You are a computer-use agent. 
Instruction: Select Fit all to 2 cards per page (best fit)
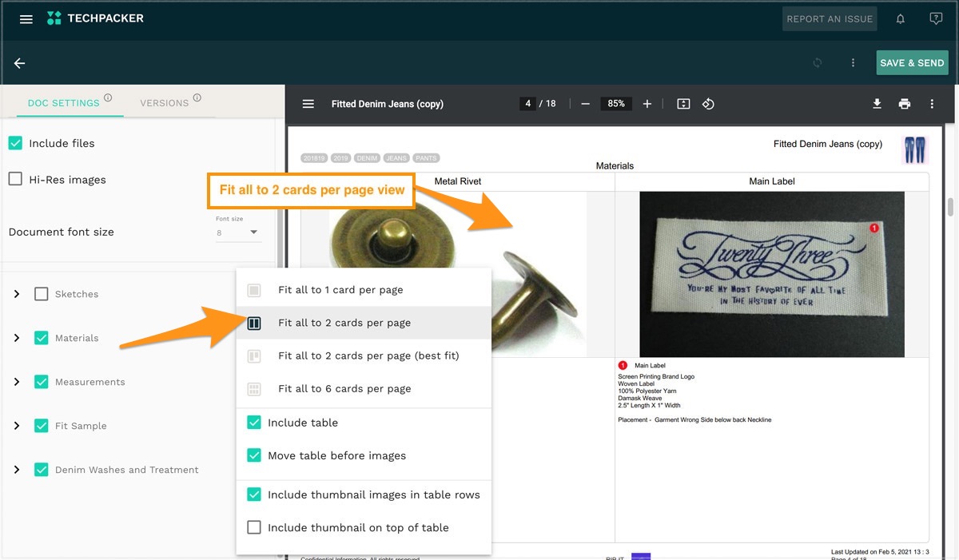[364, 355]
